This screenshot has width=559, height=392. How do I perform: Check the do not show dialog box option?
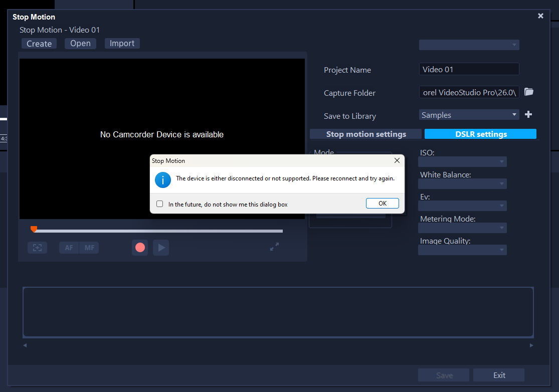click(159, 203)
